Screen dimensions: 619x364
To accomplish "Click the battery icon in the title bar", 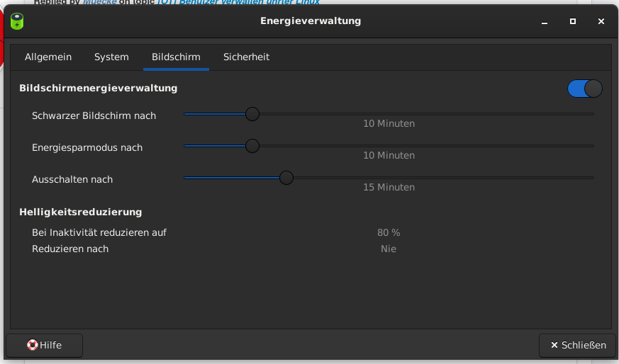I will (x=17, y=21).
